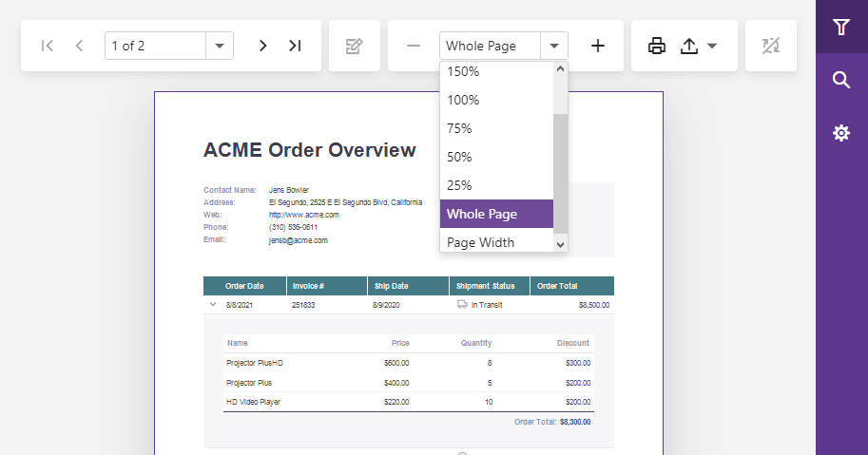Viewport: 868px width, 455px height.
Task: Select 50% zoom level
Action: (x=496, y=157)
